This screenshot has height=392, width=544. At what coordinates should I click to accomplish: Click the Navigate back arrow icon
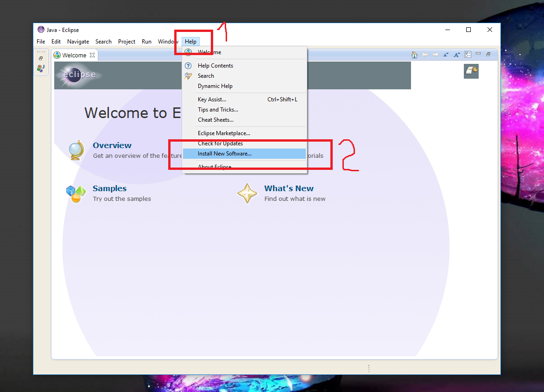coord(425,55)
